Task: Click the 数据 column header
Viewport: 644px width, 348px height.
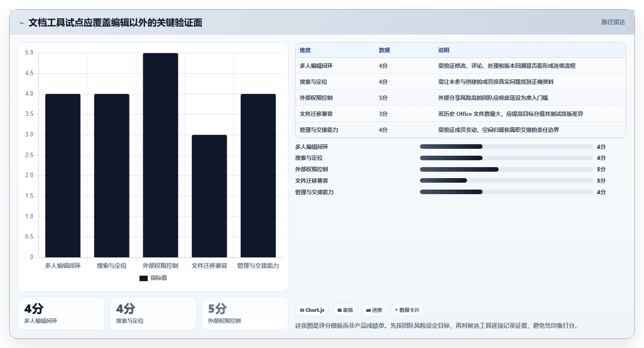Action: pyautogui.click(x=384, y=50)
